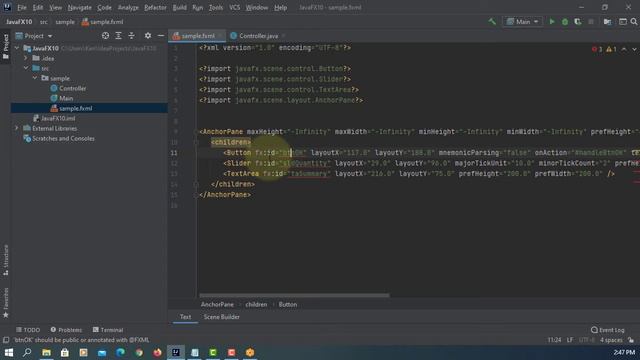Click the IntelliJ IDEA taskbar icon
This screenshot has width=640, height=360.
pyautogui.click(x=176, y=352)
